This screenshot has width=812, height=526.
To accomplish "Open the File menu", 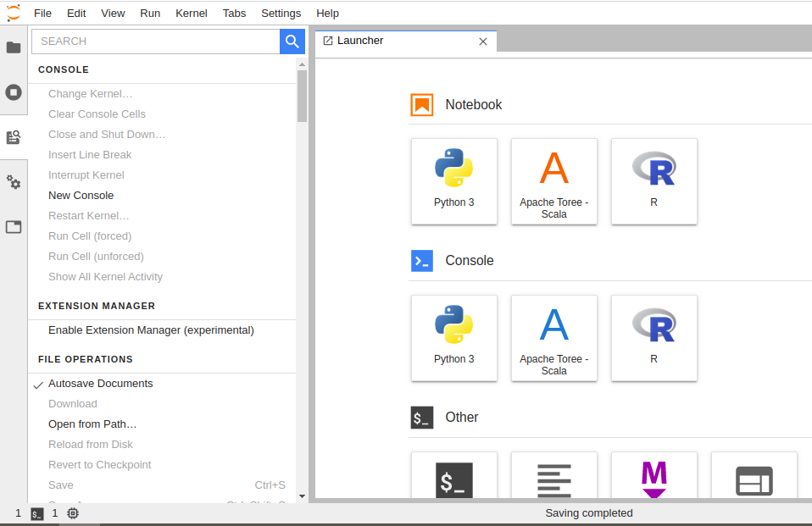I will pyautogui.click(x=42, y=13).
